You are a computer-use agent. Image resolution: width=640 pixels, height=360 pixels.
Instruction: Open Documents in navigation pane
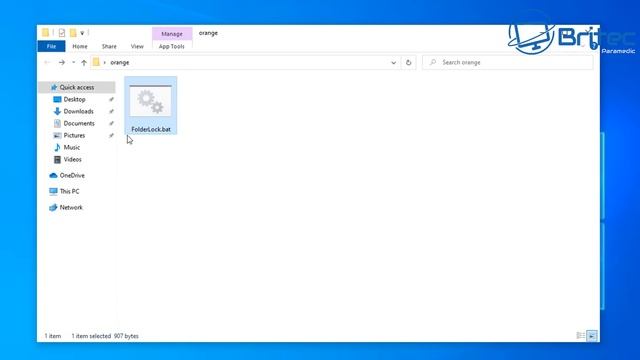(x=79, y=123)
